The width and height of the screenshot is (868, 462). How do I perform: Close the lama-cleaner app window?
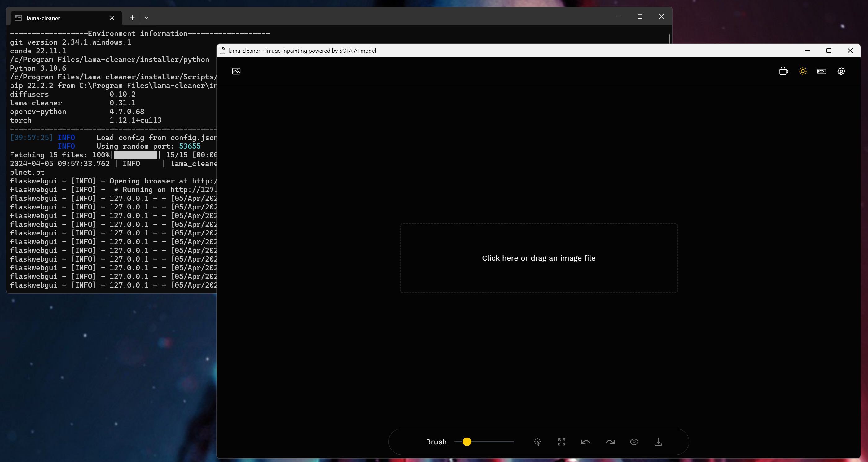click(850, 51)
